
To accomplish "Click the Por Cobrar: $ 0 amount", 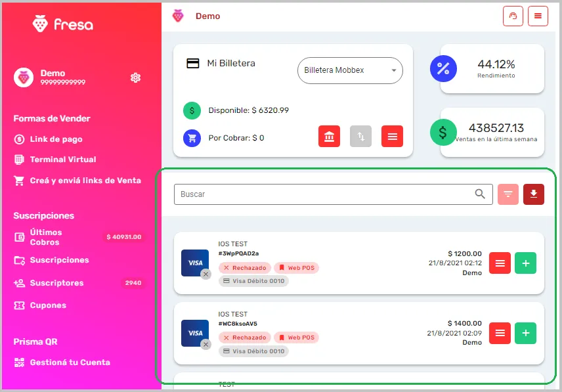I will [236, 138].
